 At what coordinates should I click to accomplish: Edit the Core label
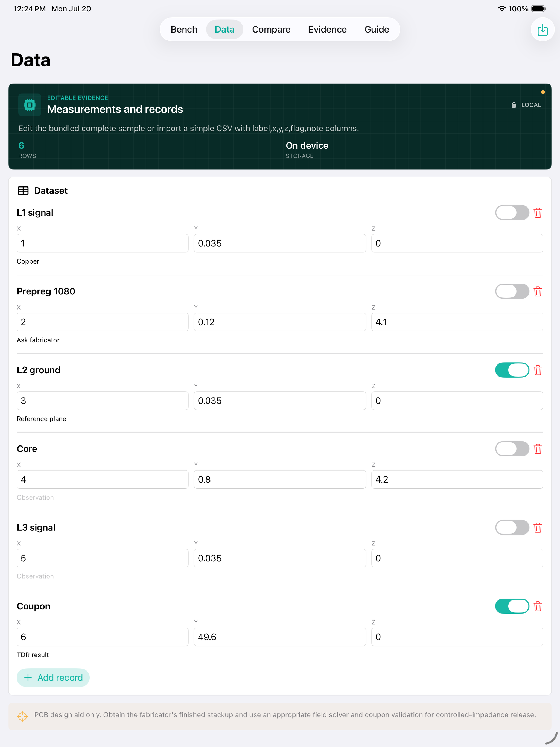[x=27, y=449]
